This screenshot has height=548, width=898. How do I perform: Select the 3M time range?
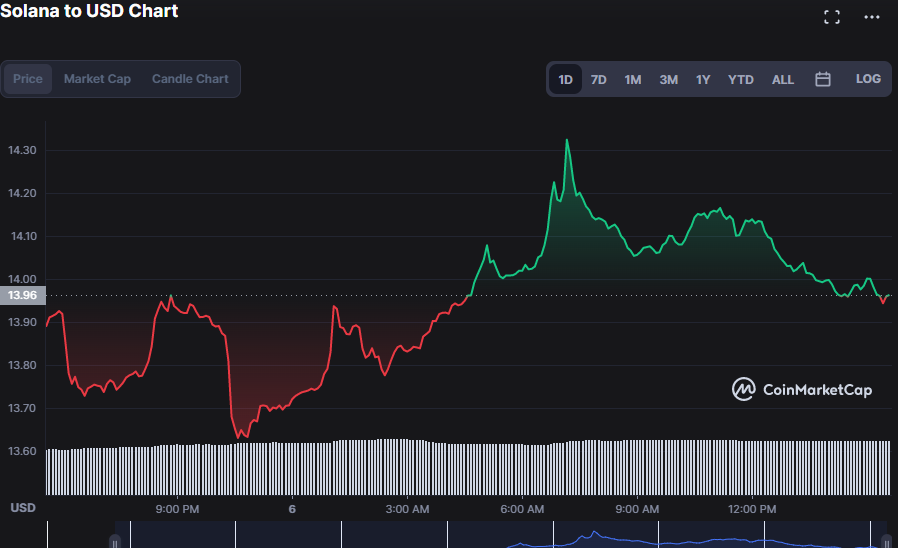[668, 80]
